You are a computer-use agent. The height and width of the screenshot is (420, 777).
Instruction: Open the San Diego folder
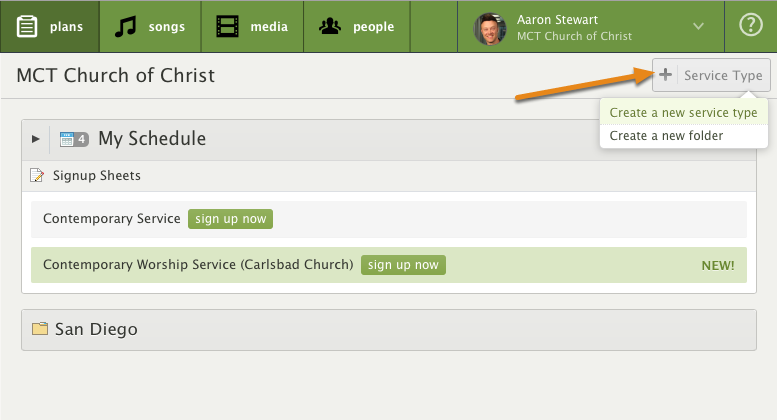389,330
